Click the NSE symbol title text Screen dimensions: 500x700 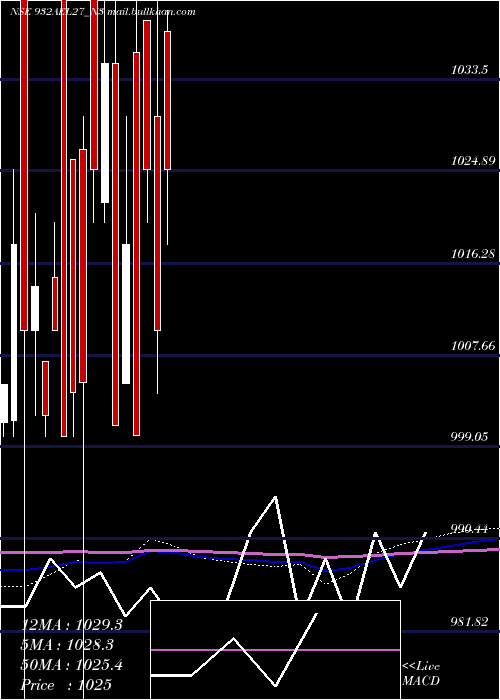[x=103, y=12]
